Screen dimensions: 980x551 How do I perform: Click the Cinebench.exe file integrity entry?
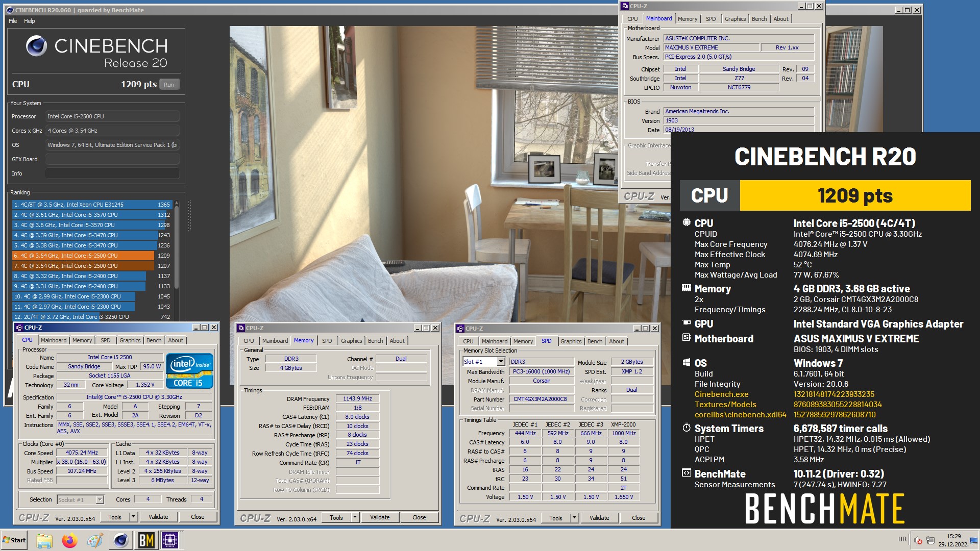point(721,394)
